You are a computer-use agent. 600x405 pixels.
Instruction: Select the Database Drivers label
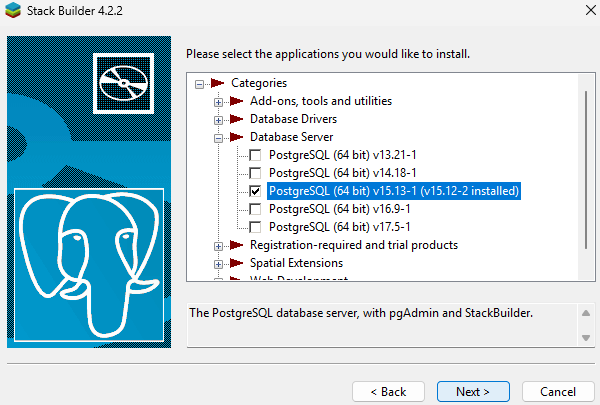(293, 119)
